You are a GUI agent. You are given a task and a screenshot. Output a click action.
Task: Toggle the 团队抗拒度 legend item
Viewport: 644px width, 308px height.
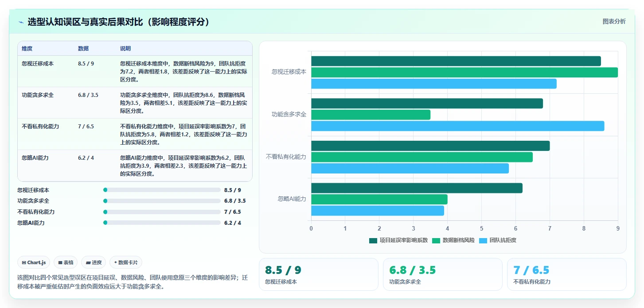pos(497,240)
